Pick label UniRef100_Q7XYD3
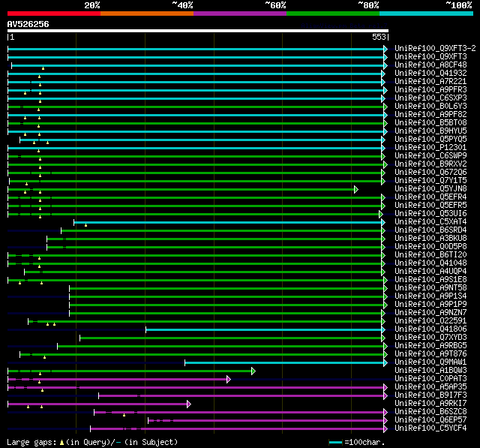The image size is (480, 448). pos(430,338)
